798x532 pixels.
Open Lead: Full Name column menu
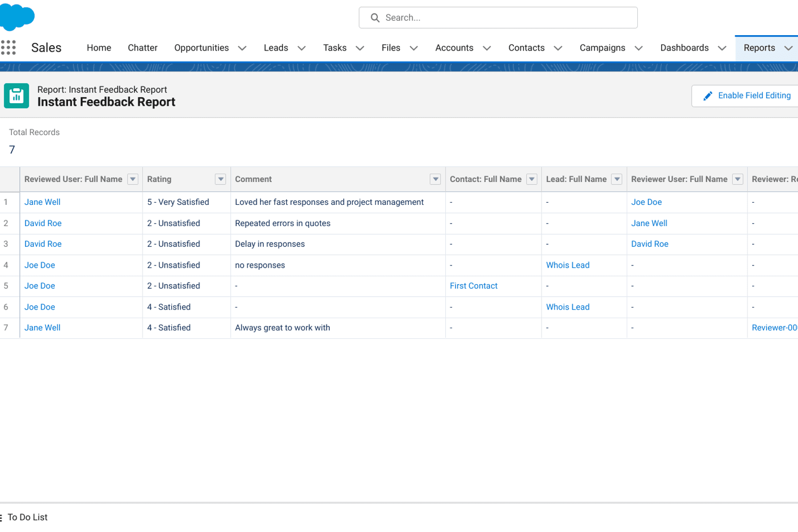pyautogui.click(x=617, y=179)
